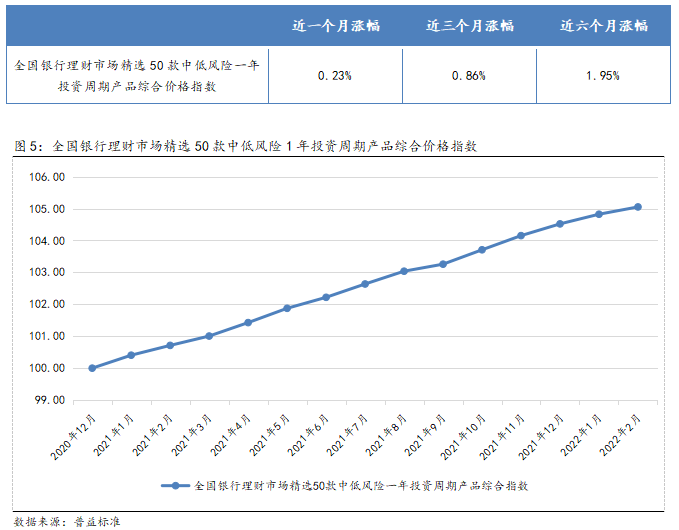
Task: Click the 近六个月涨幅 column header
Action: point(603,25)
